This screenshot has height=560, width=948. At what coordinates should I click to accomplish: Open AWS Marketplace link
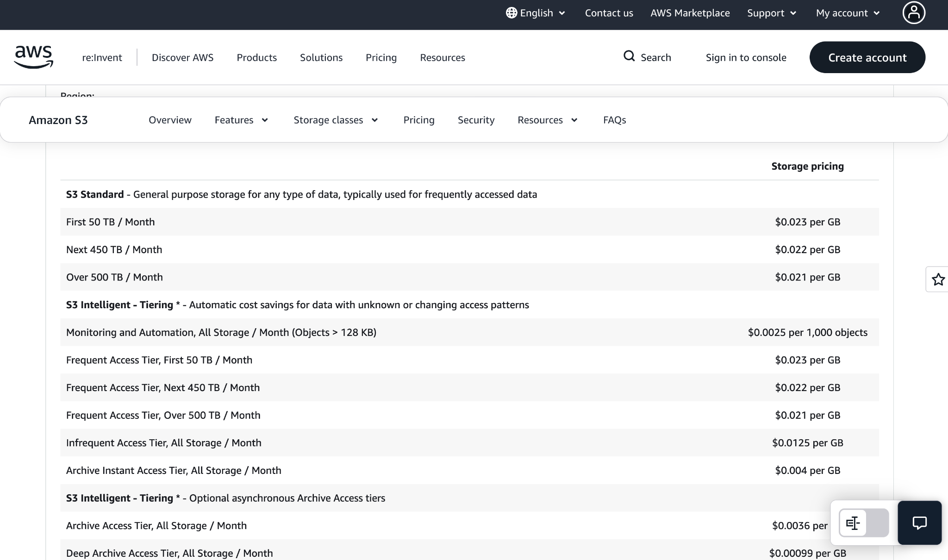point(690,13)
